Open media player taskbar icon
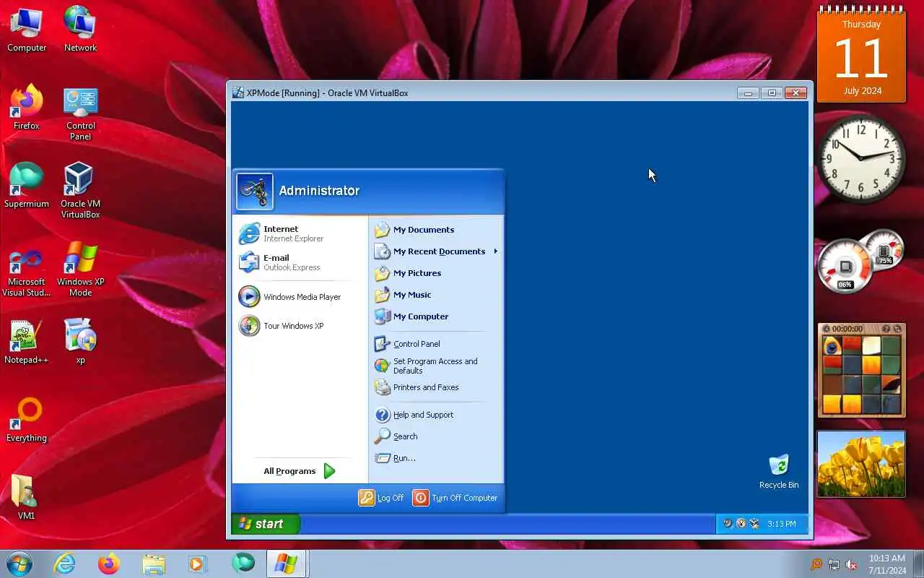 coord(198,564)
